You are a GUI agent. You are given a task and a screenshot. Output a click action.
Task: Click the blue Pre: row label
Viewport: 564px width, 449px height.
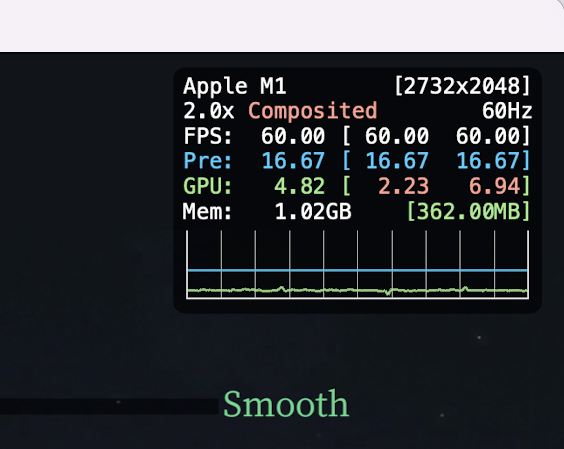pyautogui.click(x=208, y=161)
